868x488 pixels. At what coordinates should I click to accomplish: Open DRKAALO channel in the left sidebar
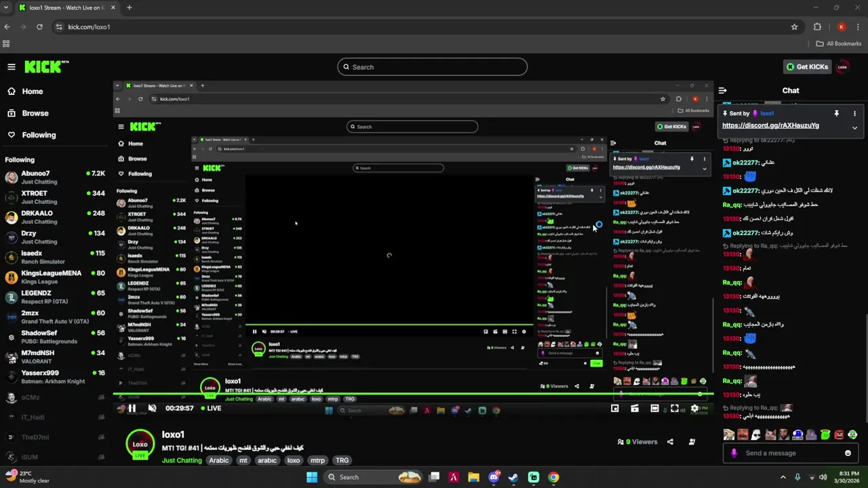(x=54, y=217)
